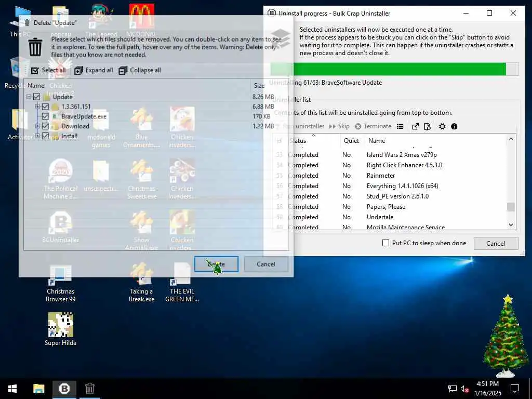Image resolution: width=532 pixels, height=399 pixels.
Task: Click the Terminate button in Bulk Crap Uninstaller
Action: tap(373, 126)
